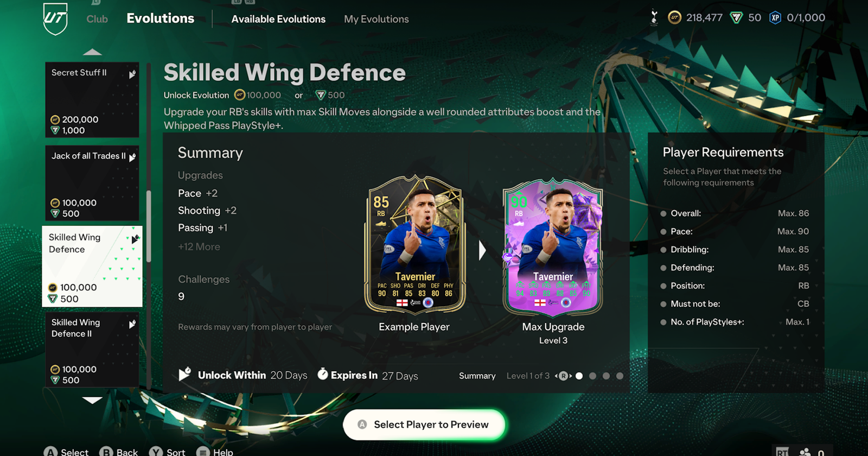Click the Unlock Within flag icon
Viewport: 868px width, 456px height.
point(184,374)
